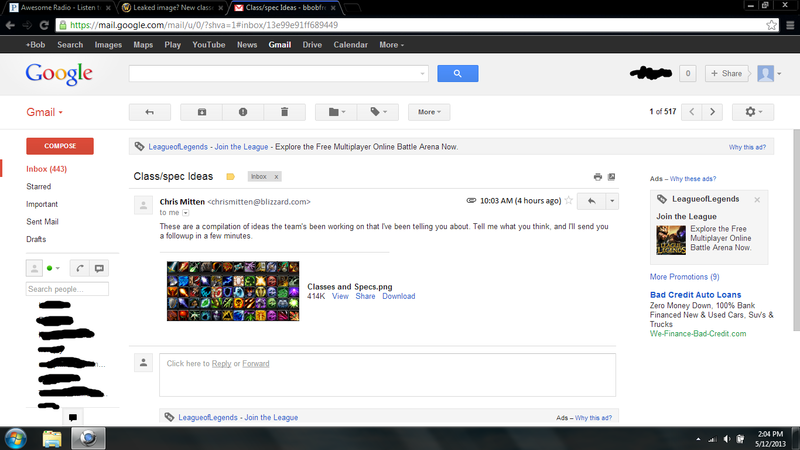Remove the Inbox label with its x
Viewport: 800px width, 450px height.
click(x=277, y=177)
